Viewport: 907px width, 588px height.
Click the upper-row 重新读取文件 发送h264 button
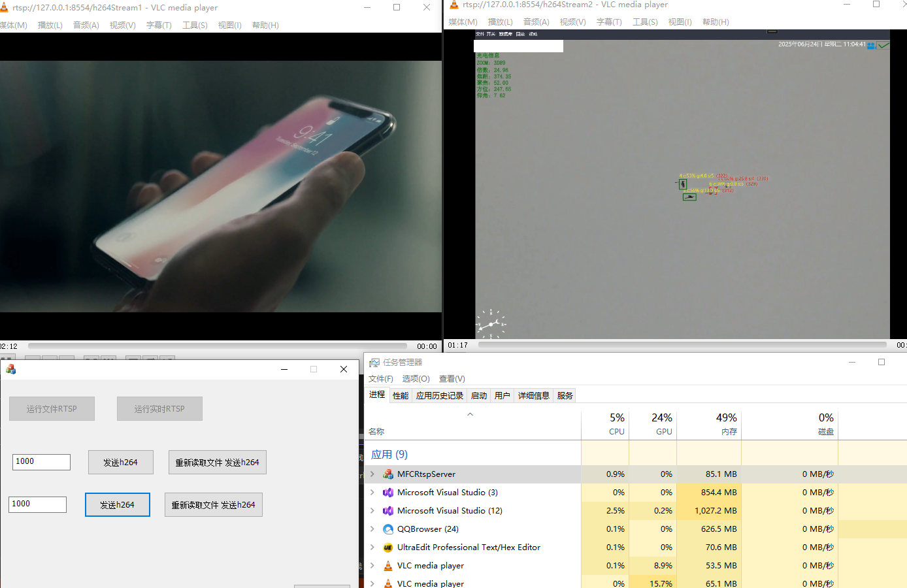218,463
